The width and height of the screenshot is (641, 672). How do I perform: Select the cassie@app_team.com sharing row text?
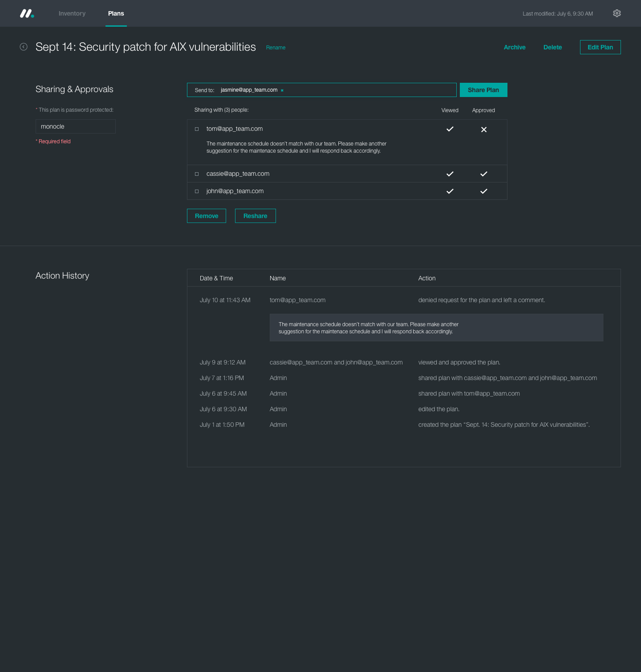(x=238, y=174)
